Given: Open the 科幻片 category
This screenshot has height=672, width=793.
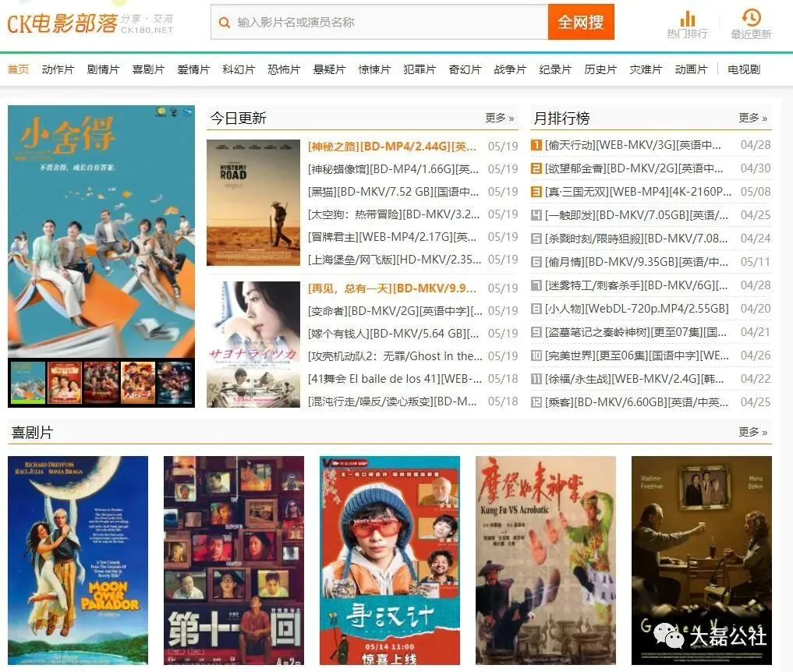Looking at the screenshot, I should (239, 69).
